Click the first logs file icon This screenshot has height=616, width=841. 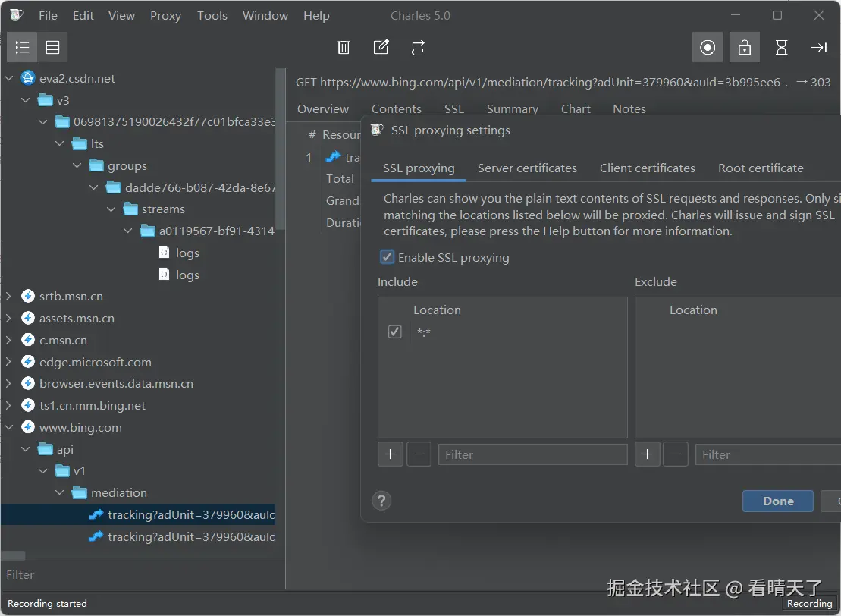point(164,253)
